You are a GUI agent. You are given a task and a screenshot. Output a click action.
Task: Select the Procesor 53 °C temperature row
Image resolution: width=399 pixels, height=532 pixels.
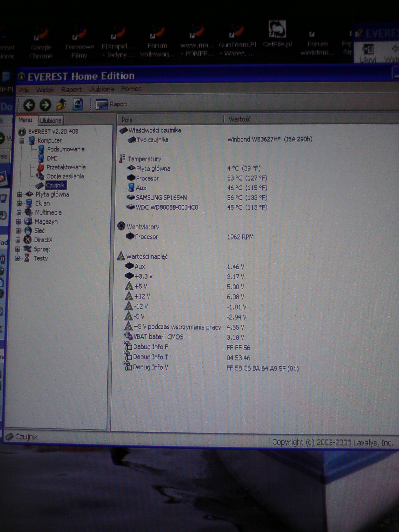point(197,178)
